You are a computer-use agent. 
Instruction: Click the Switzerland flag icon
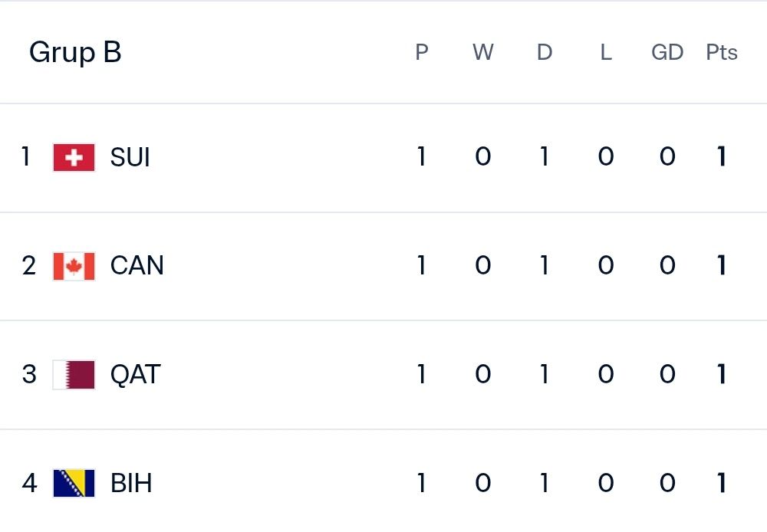(74, 157)
